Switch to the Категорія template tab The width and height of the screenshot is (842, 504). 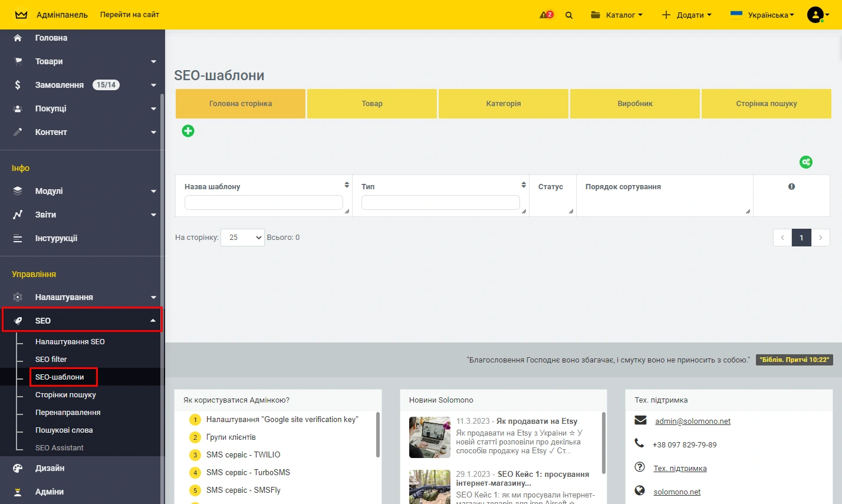click(504, 104)
